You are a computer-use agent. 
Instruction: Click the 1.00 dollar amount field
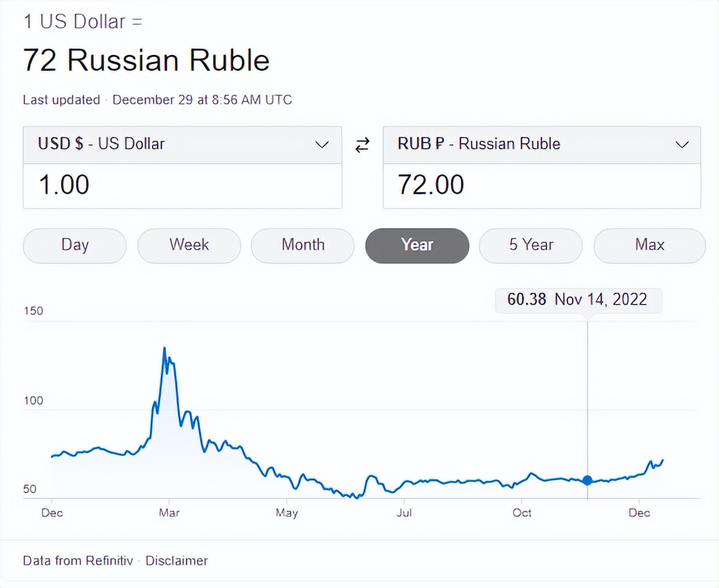click(x=182, y=185)
